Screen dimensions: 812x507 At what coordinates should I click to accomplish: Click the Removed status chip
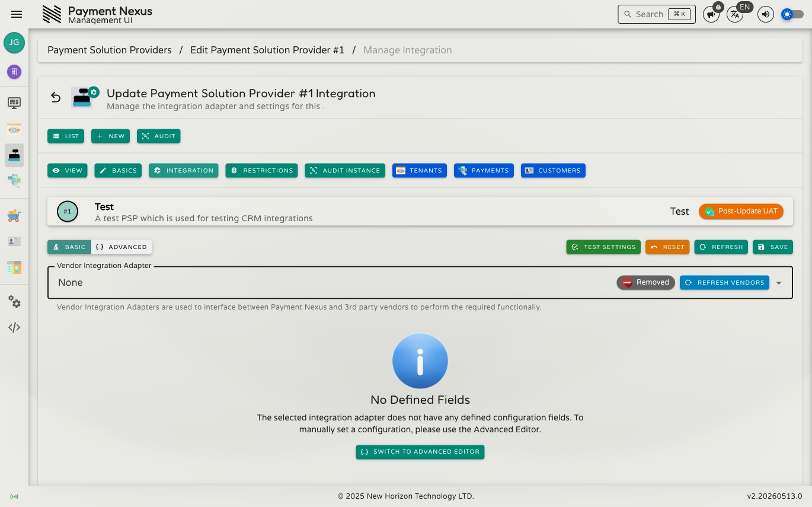pos(645,283)
